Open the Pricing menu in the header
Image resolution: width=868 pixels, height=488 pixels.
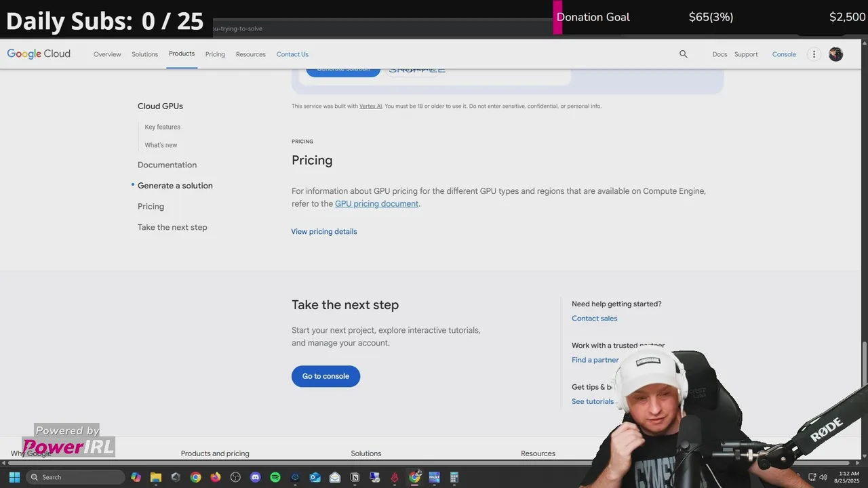[x=215, y=54]
